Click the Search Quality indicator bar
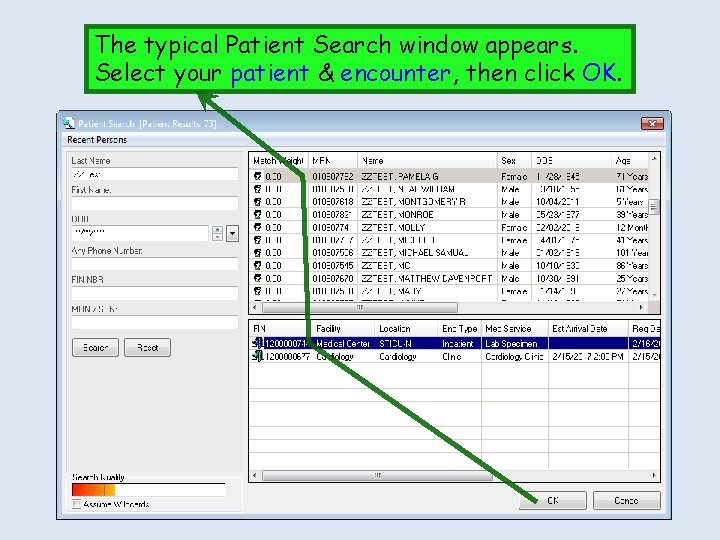The image size is (720, 540). tap(149, 490)
